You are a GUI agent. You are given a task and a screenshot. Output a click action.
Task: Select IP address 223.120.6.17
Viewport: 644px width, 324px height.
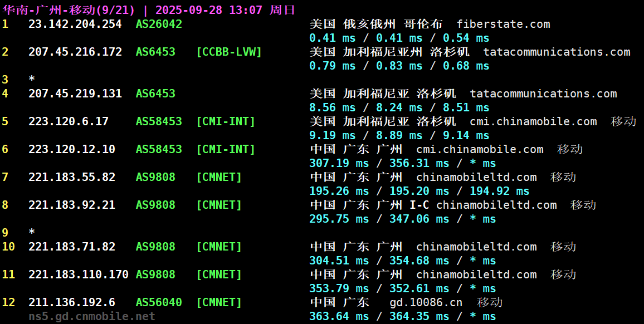[69, 121]
